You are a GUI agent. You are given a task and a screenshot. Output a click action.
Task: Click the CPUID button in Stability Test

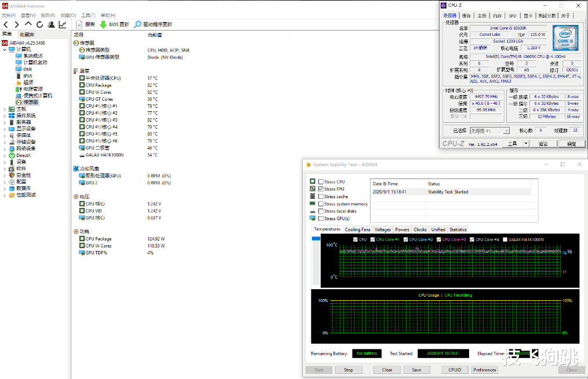455,370
